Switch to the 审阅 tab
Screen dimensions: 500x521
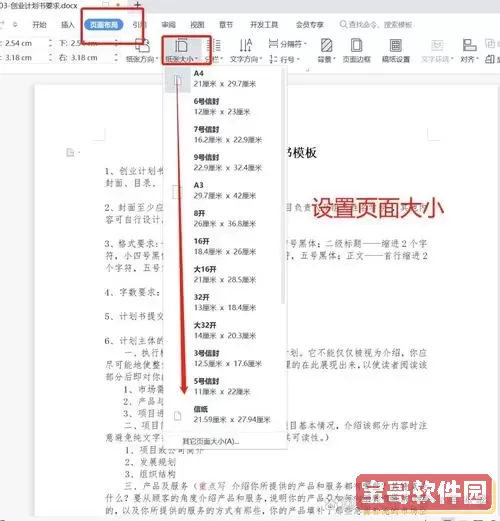169,24
